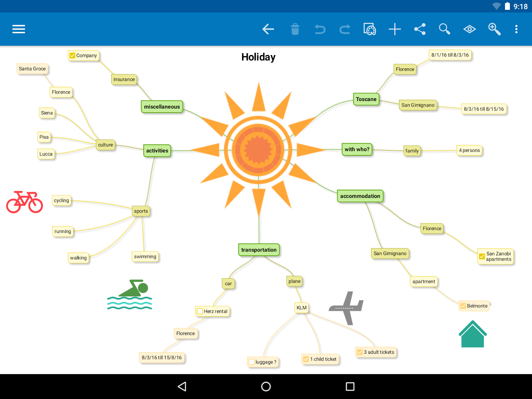Uncheck the Company checkbox
This screenshot has height=399, width=532.
tap(72, 55)
